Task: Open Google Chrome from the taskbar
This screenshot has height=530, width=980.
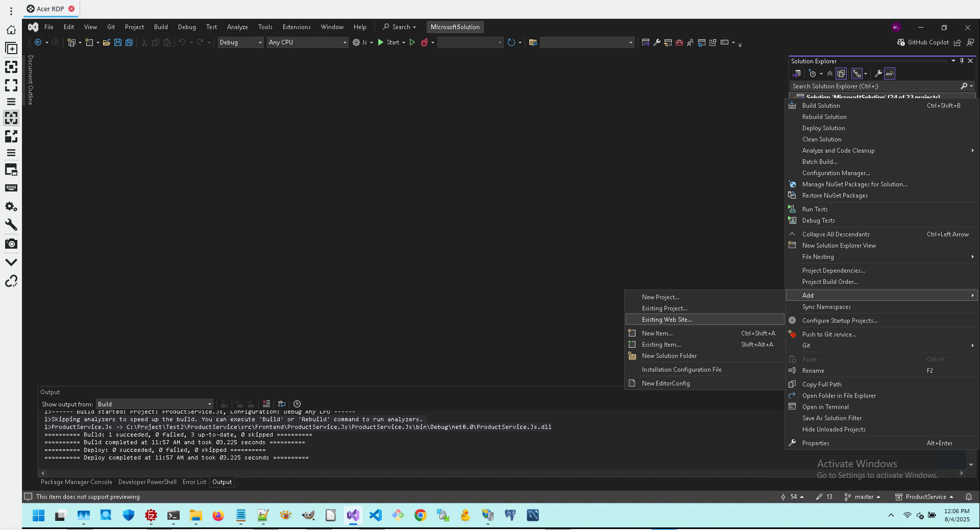Action: tap(420, 515)
